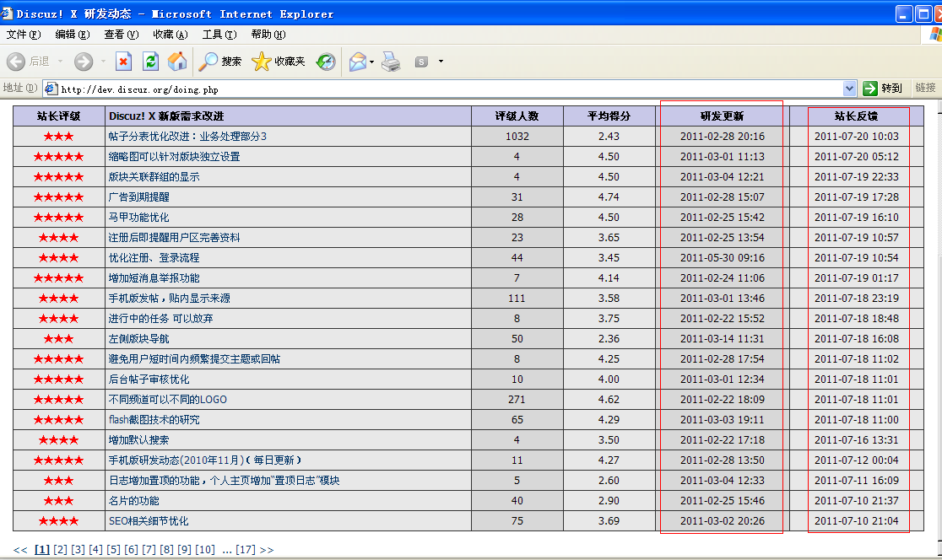This screenshot has height=560, width=942.
Task: Click the >> next page link
Action: pyautogui.click(x=267, y=550)
